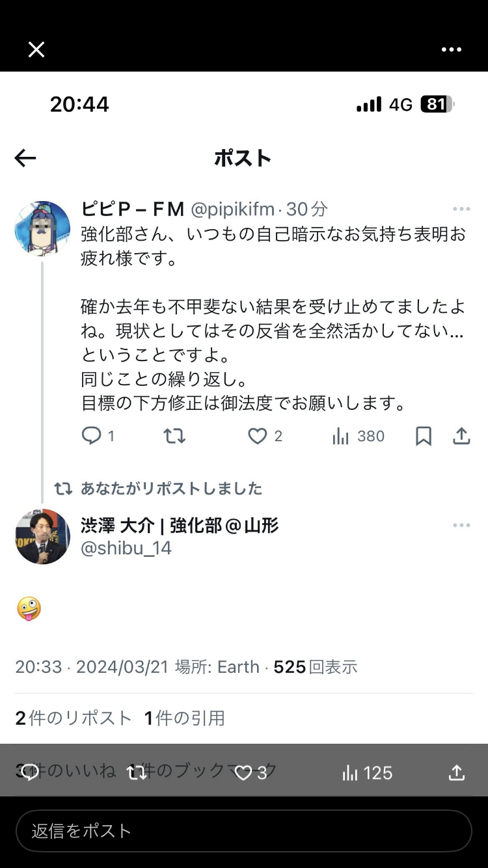Visit the @shibu_14 profile handle
The width and height of the screenshot is (488, 868).
126,549
